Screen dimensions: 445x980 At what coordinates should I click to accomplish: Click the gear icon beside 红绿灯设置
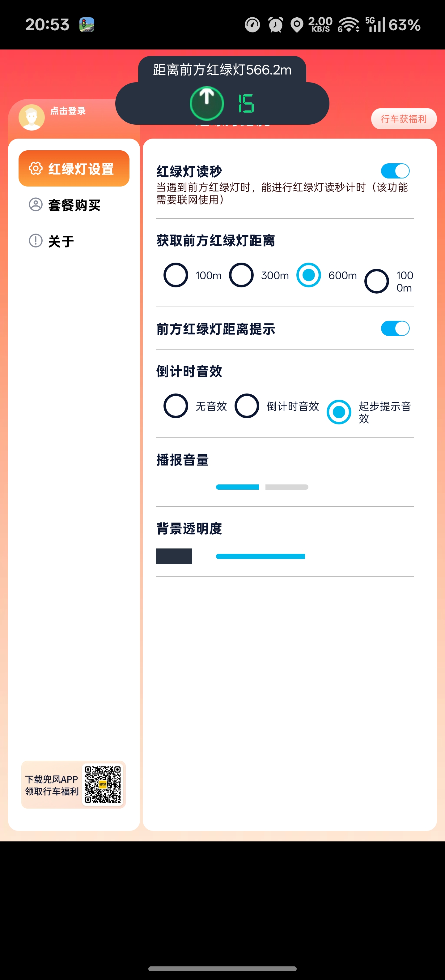click(x=36, y=168)
